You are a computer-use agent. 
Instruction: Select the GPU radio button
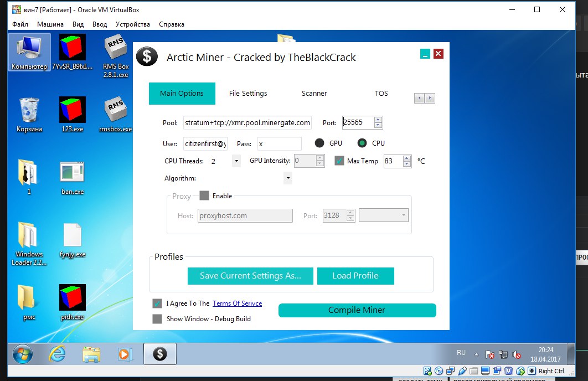click(319, 143)
